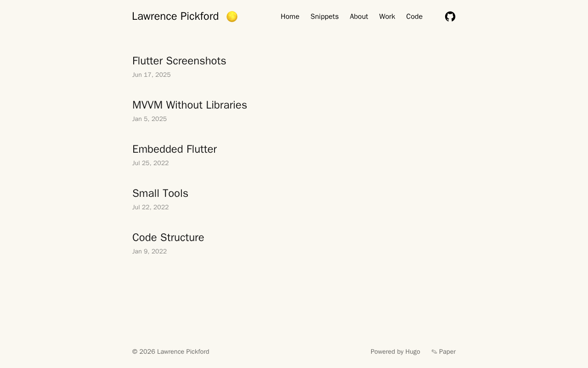Image resolution: width=588 pixels, height=368 pixels.
Task: Open the Embedded Flutter article
Action: pyautogui.click(x=175, y=149)
